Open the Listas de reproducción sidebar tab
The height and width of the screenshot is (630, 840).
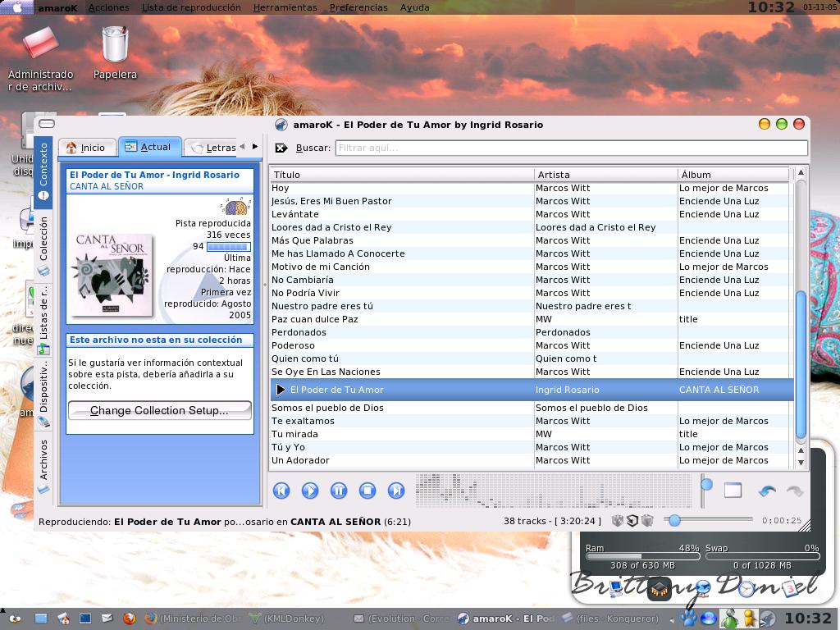44,319
